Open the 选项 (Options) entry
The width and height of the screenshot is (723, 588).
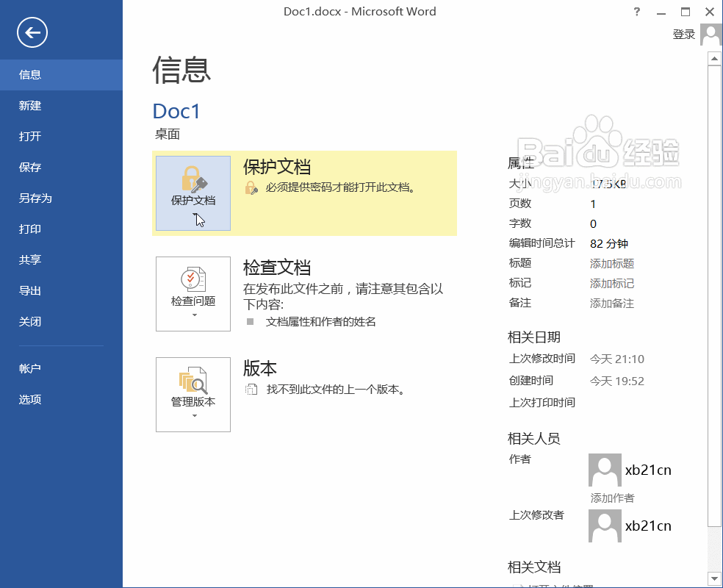click(30, 399)
